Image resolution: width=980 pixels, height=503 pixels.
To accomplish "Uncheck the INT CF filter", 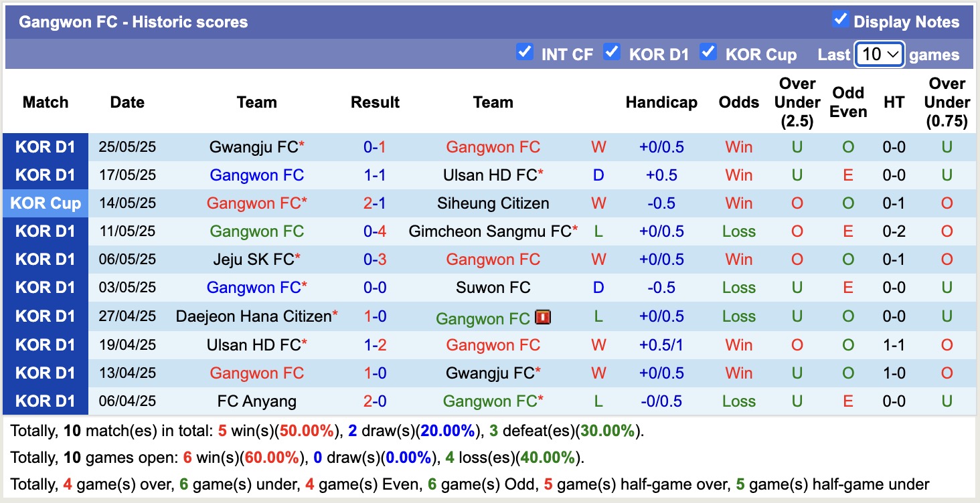I will click(525, 53).
